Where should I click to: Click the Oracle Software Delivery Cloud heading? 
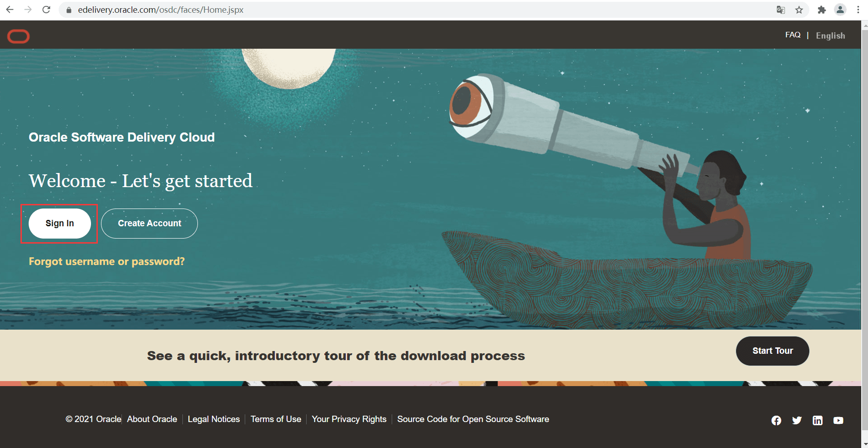(121, 137)
